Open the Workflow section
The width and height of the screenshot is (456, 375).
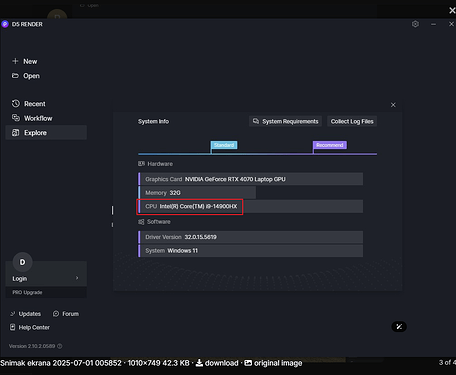tap(32, 118)
